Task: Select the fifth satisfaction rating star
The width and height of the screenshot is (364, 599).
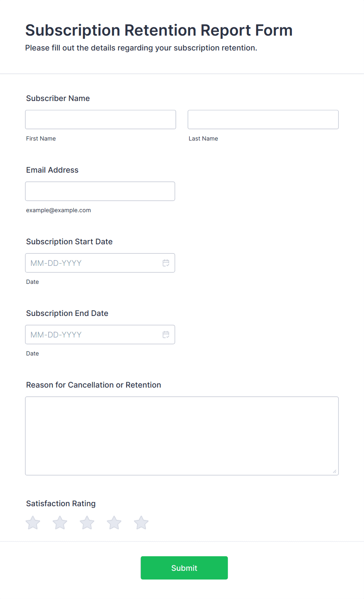Action: coord(141,523)
